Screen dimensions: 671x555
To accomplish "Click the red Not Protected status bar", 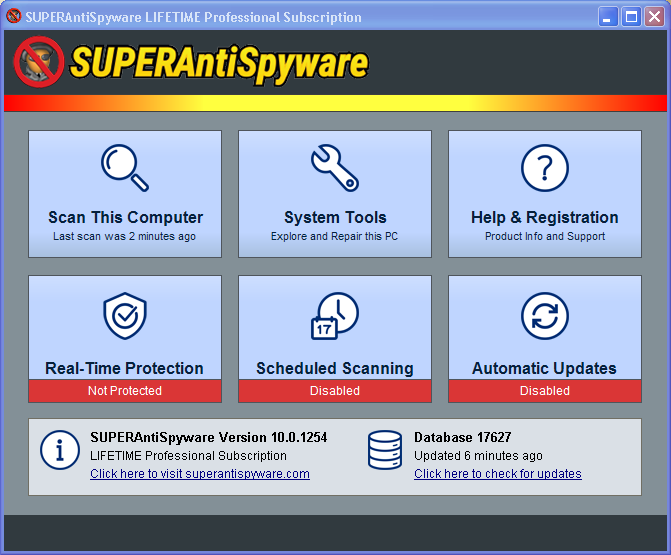I will pos(125,391).
